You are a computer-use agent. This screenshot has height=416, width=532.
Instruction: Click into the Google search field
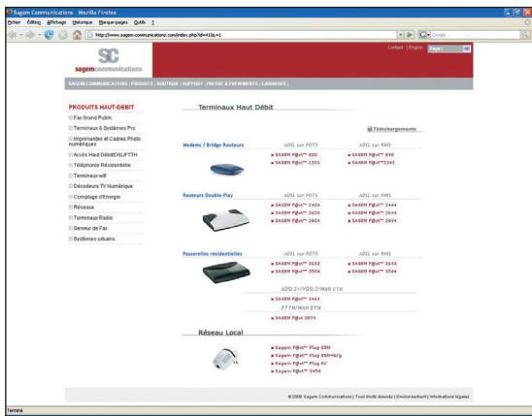click(476, 35)
